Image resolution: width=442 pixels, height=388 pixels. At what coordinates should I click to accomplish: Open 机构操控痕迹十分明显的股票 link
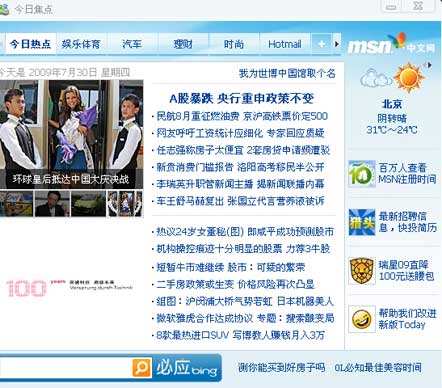tap(219, 249)
